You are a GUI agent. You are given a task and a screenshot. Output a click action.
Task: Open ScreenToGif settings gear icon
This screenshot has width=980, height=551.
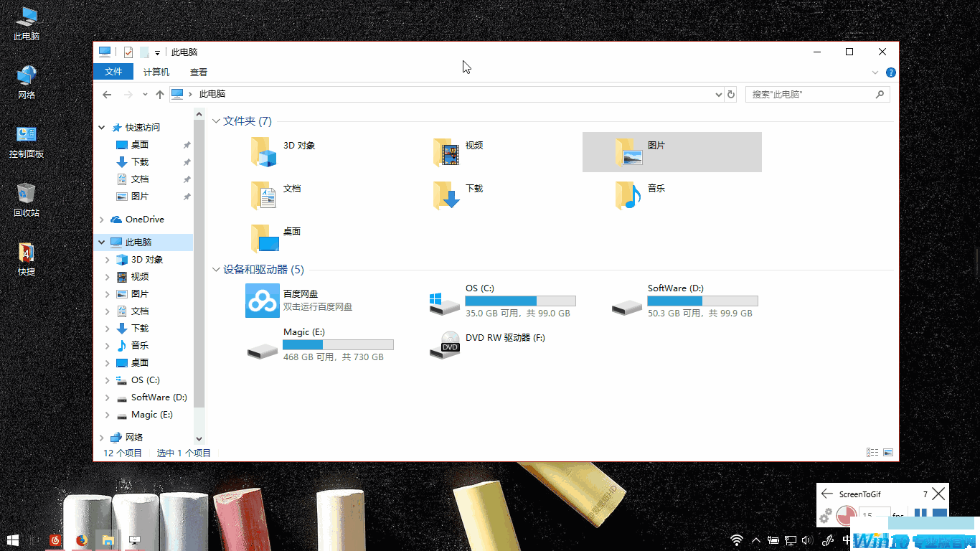point(826,515)
